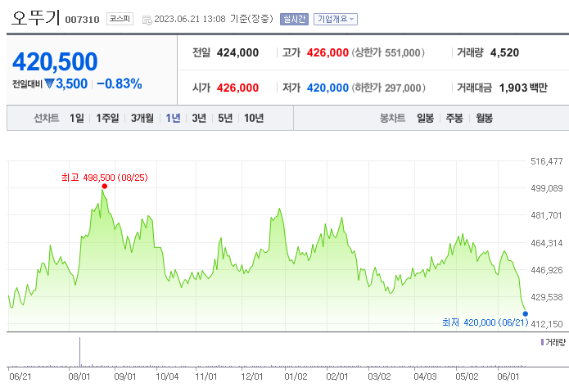Click the 06/01 x-axis date label

tap(508, 376)
